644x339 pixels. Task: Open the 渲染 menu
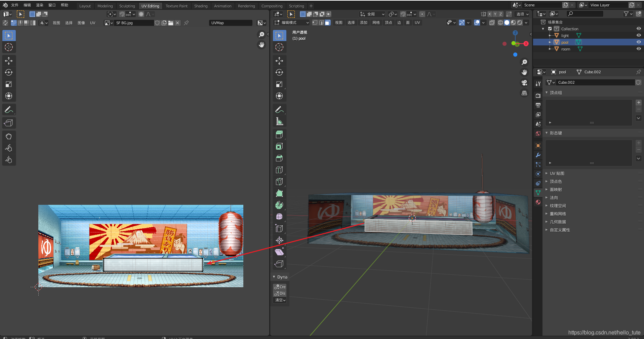click(40, 5)
